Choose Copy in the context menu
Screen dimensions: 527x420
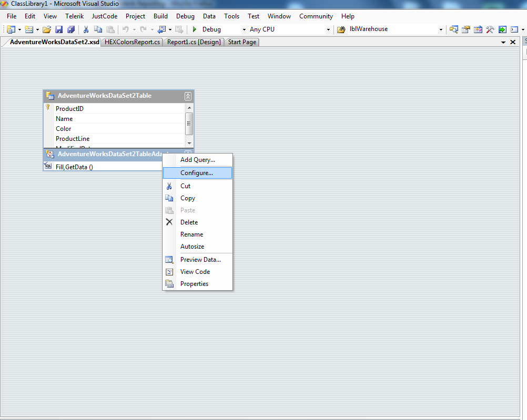(x=198, y=198)
